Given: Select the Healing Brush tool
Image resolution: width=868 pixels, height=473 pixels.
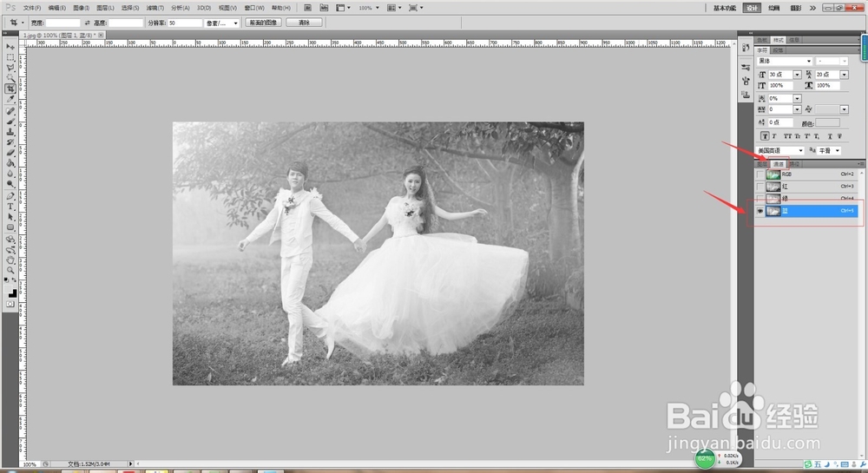Looking at the screenshot, I should pyautogui.click(x=10, y=110).
